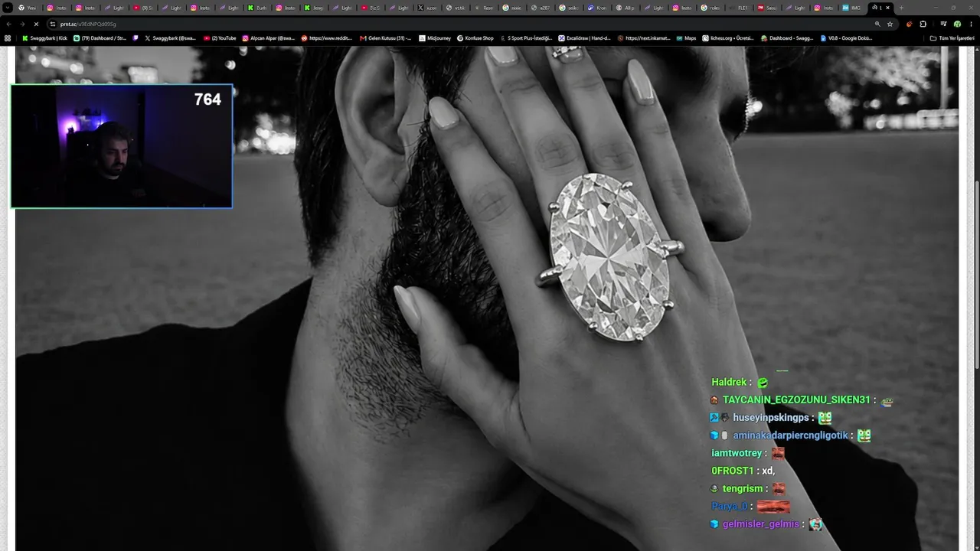This screenshot has width=980, height=551.
Task: Open the Midjourney bookmark
Action: pos(435,37)
